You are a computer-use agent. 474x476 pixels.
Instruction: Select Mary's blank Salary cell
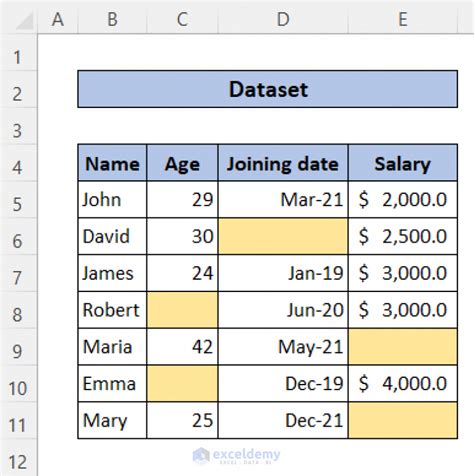(403, 420)
